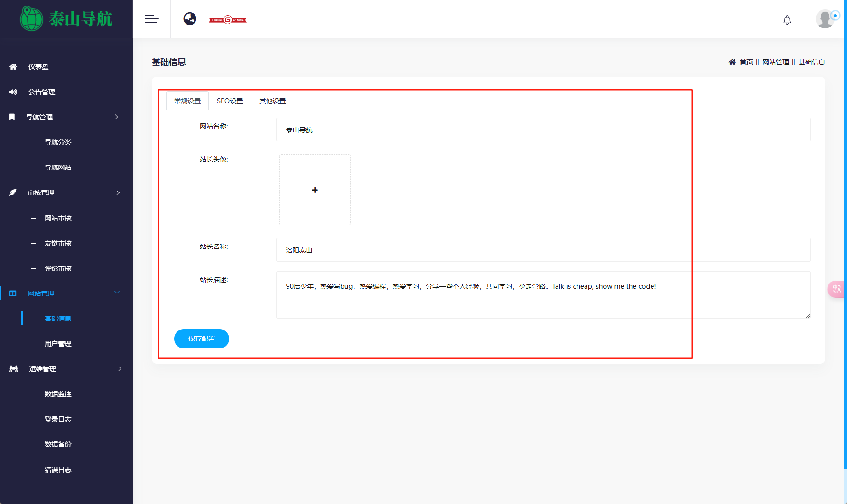Click the speaker icon beside 公告管理
Screen dimensions: 847x504
[13, 92]
